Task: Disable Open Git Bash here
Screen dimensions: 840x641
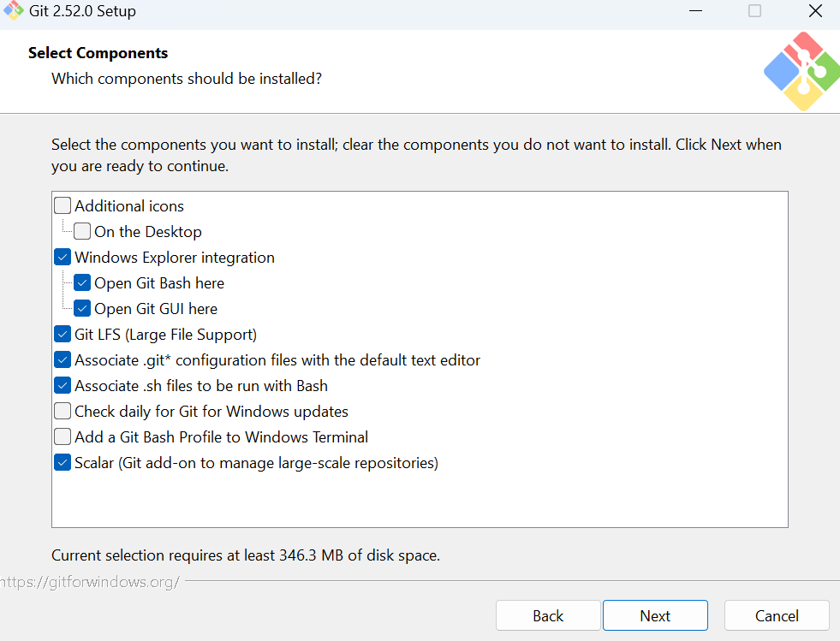Action: pyautogui.click(x=82, y=283)
